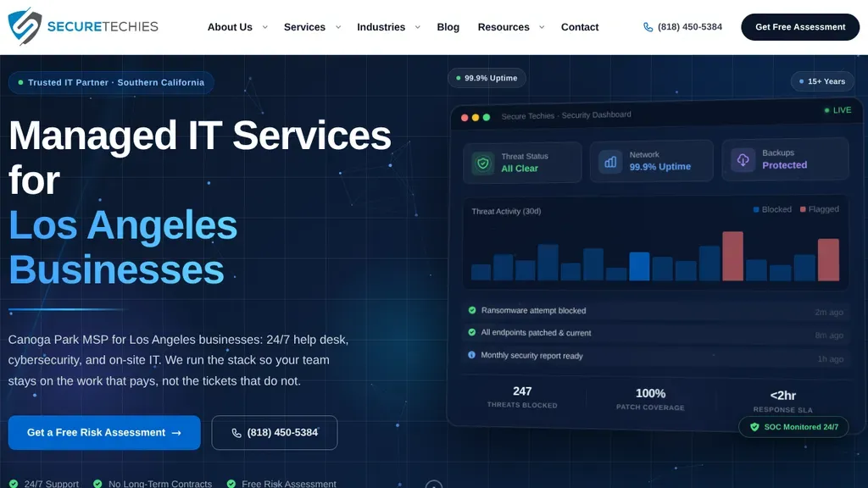Viewport: 868px width, 488px height.
Task: Click the SECURETECHIES wordmark text
Action: pos(103,26)
